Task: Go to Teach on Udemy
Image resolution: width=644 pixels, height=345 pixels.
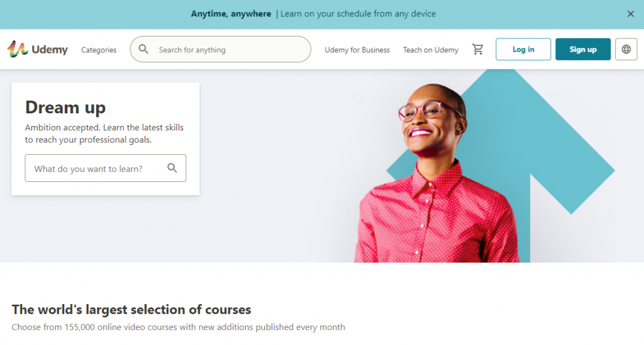Action: (431, 50)
